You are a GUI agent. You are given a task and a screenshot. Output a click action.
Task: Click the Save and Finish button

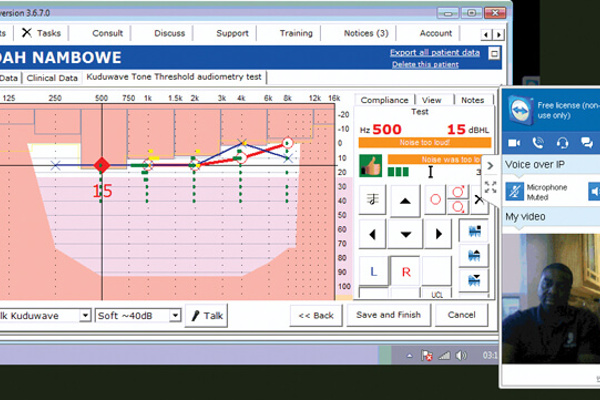(x=389, y=315)
